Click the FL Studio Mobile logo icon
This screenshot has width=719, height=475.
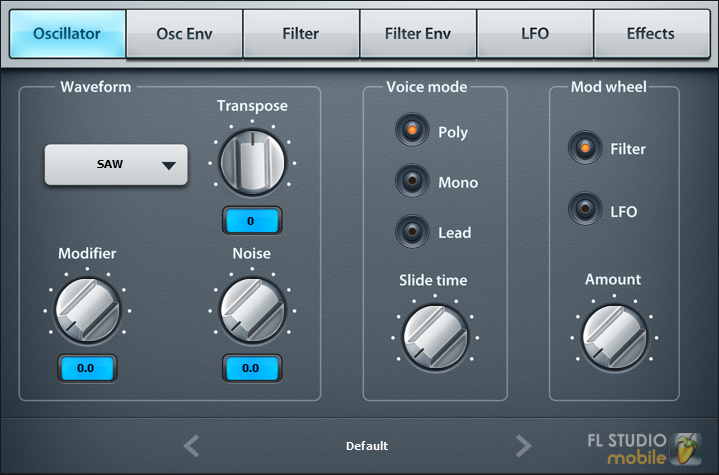(686, 449)
